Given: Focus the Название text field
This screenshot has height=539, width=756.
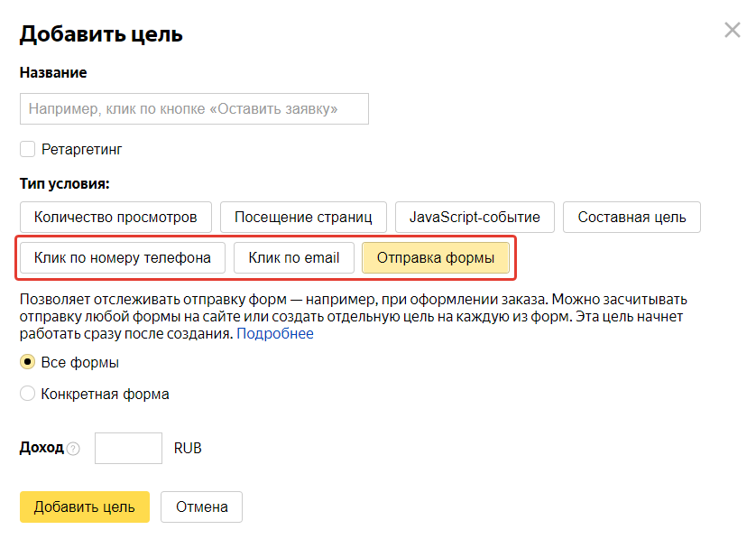Looking at the screenshot, I should 194,109.
